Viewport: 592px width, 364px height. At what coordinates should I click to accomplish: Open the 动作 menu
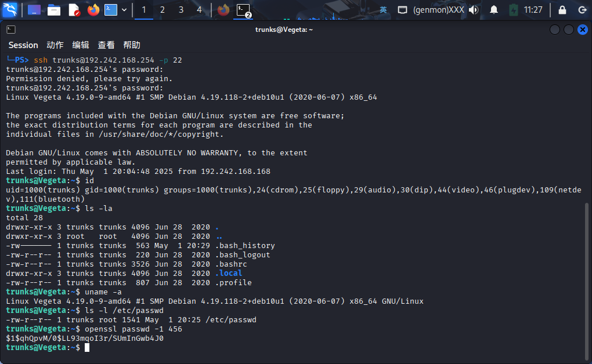(x=55, y=45)
